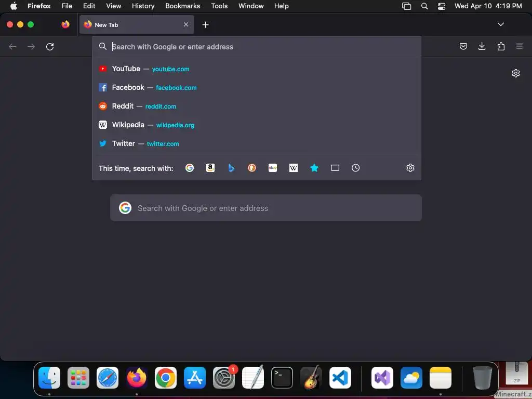Open TextEdit from the Dock

pos(253,377)
